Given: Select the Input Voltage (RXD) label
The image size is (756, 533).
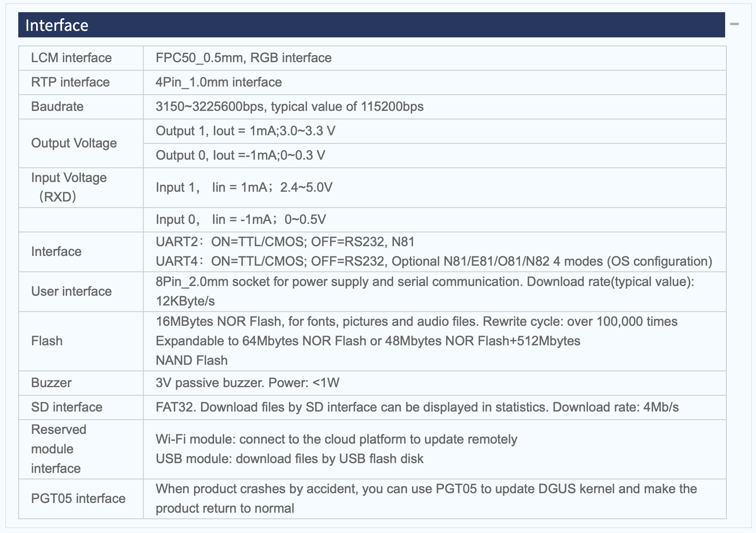Looking at the screenshot, I should (69, 187).
